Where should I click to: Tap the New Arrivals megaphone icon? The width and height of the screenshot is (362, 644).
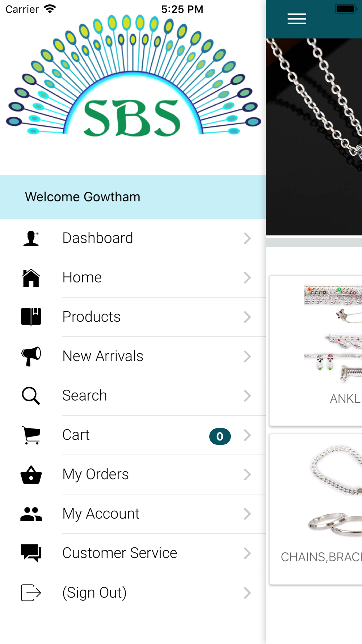(x=31, y=356)
